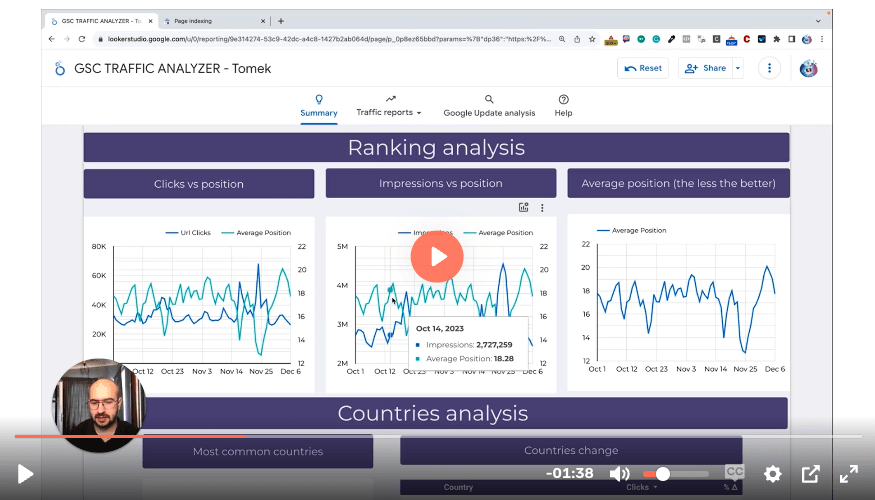The height and width of the screenshot is (500, 875).
Task: Click the Most common countries header
Action: point(258,451)
